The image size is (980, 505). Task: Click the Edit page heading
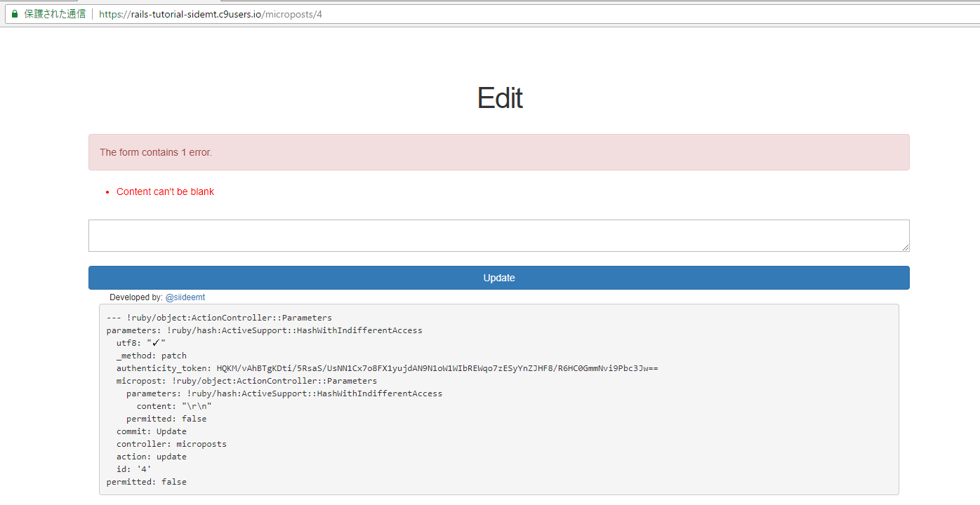point(499,97)
